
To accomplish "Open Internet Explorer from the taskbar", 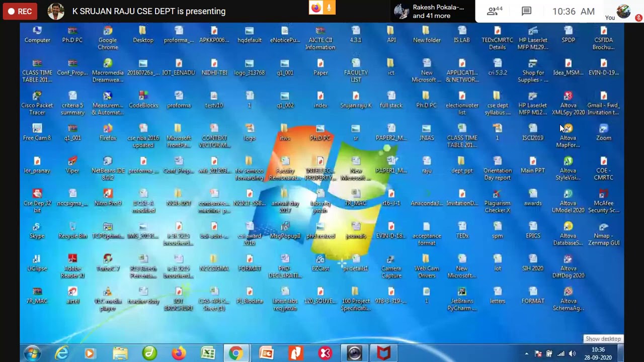I will (x=61, y=353).
